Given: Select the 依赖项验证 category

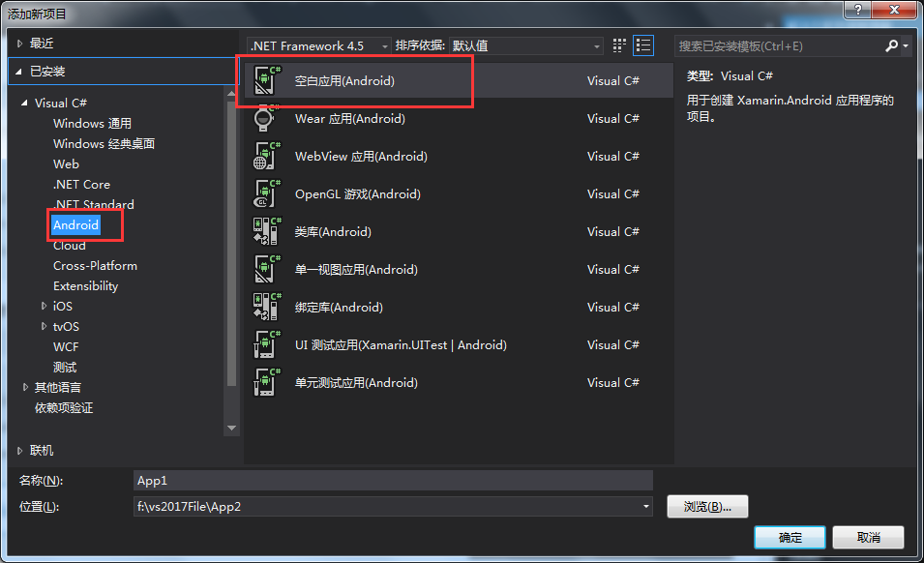Looking at the screenshot, I should click(64, 407).
